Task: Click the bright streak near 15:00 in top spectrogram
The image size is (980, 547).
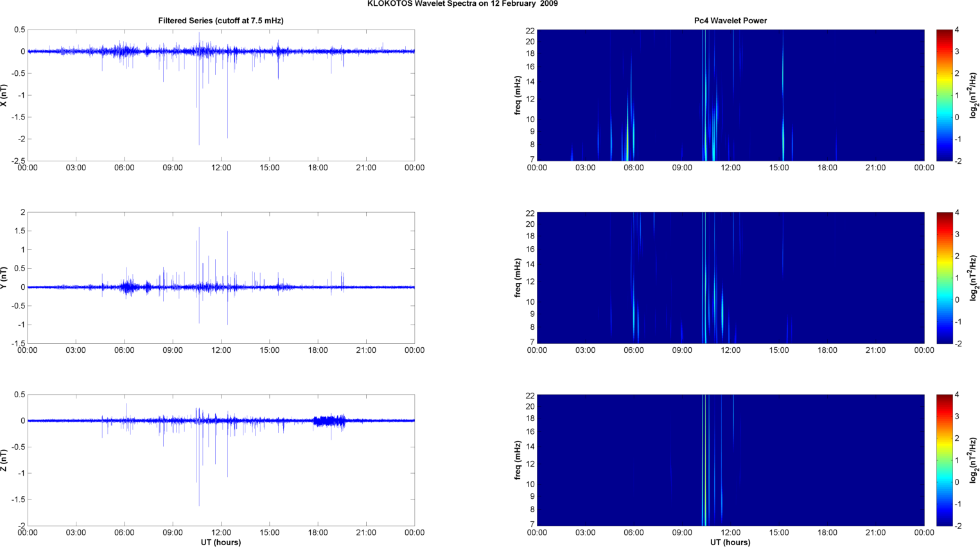Action: 783,129
